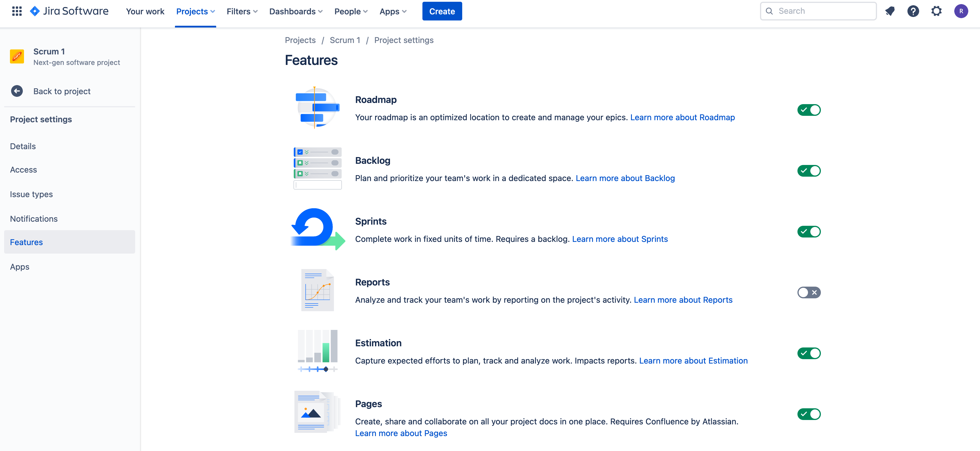Open Learn more about Backlog link
Image resolution: width=980 pixels, height=451 pixels.
pyautogui.click(x=625, y=178)
